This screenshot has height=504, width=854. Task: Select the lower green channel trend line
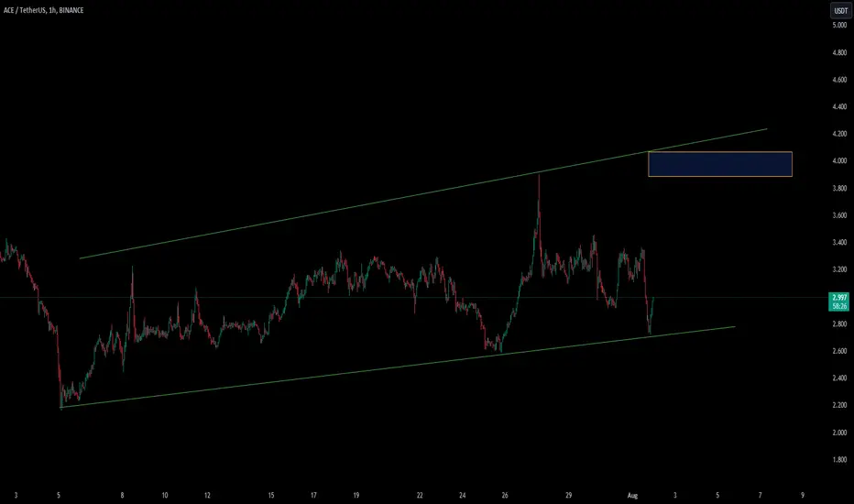click(x=398, y=367)
